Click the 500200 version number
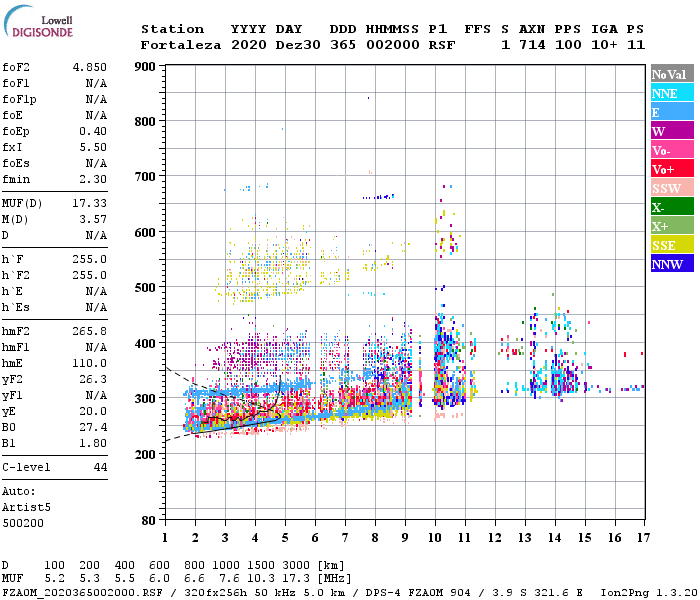The image size is (700, 600). (x=23, y=523)
